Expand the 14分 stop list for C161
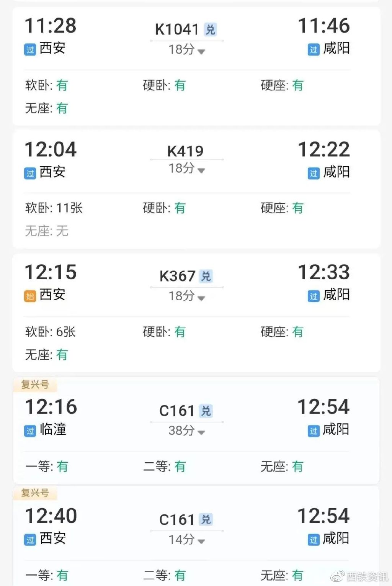 click(187, 540)
